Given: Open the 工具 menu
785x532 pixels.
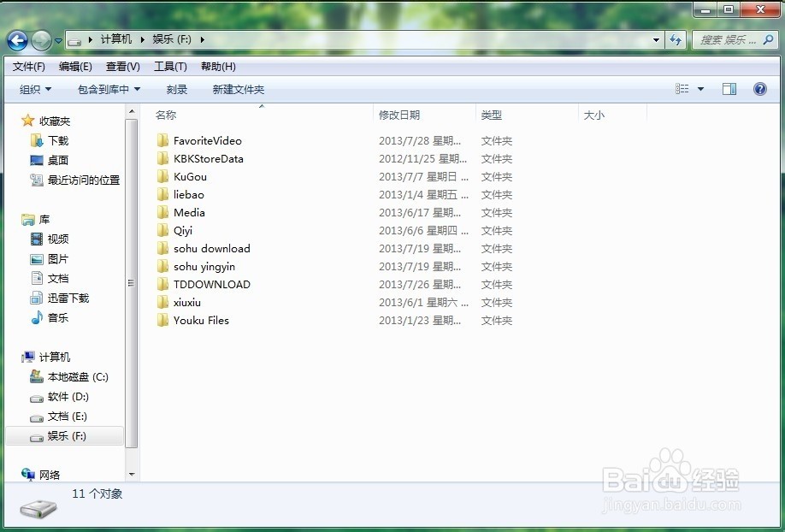Looking at the screenshot, I should click(169, 66).
